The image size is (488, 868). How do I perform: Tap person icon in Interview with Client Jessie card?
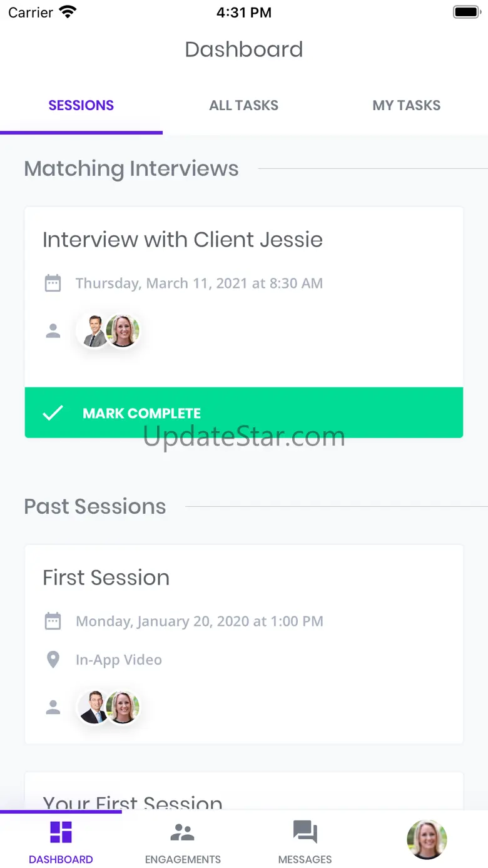[x=53, y=331]
